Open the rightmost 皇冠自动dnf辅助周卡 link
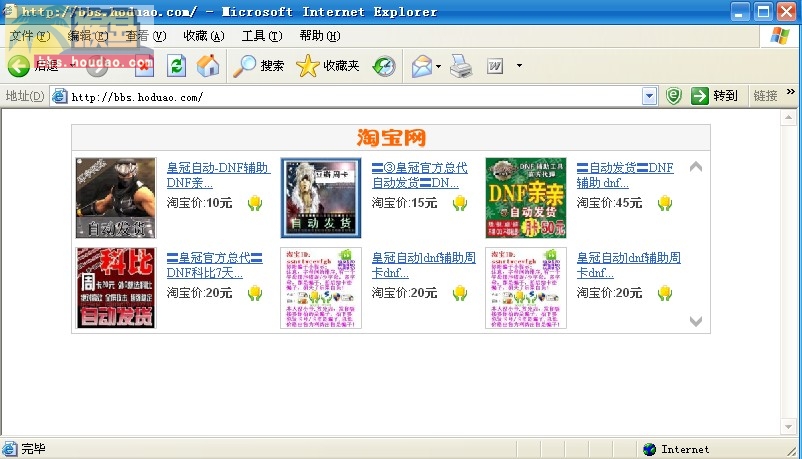The height and width of the screenshot is (459, 802). 629,265
